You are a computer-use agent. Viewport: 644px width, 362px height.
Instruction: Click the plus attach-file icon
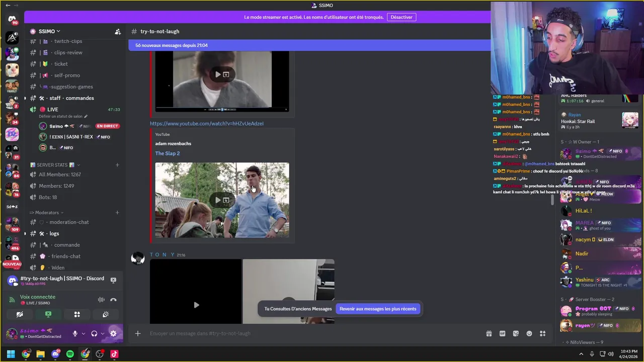tap(137, 333)
